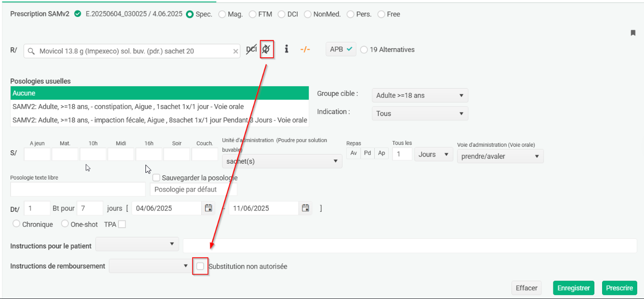Select the Spec. radio option
This screenshot has width=644, height=299.
(190, 14)
